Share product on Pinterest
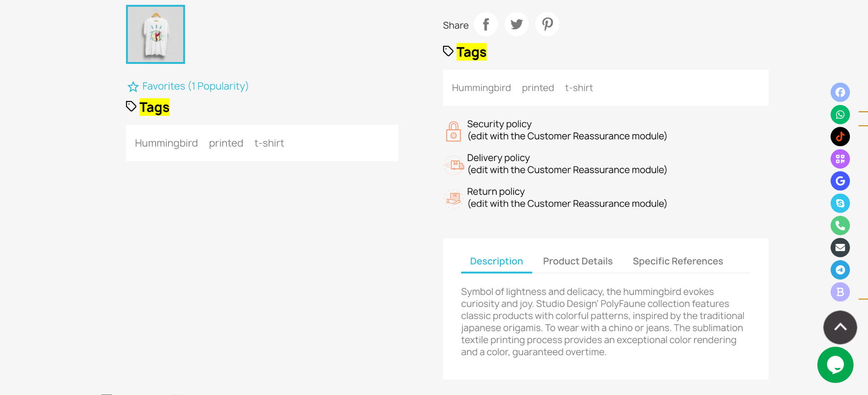The width and height of the screenshot is (868, 395). (547, 24)
